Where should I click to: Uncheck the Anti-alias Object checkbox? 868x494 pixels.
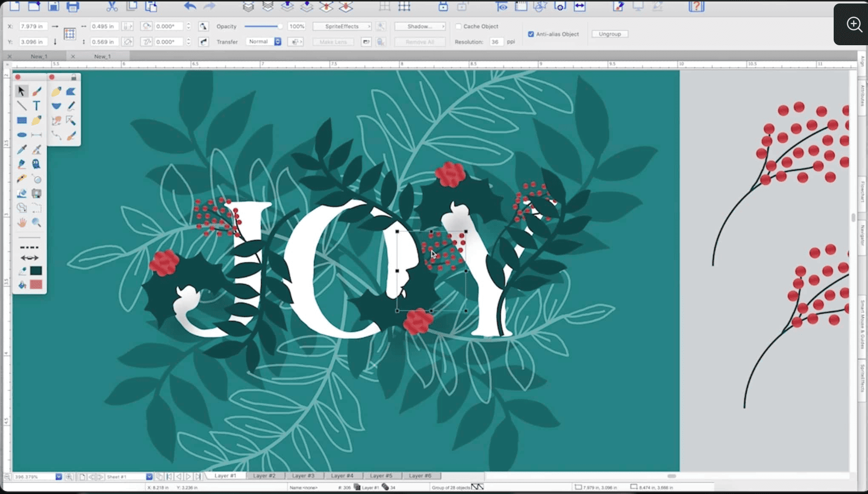(531, 34)
